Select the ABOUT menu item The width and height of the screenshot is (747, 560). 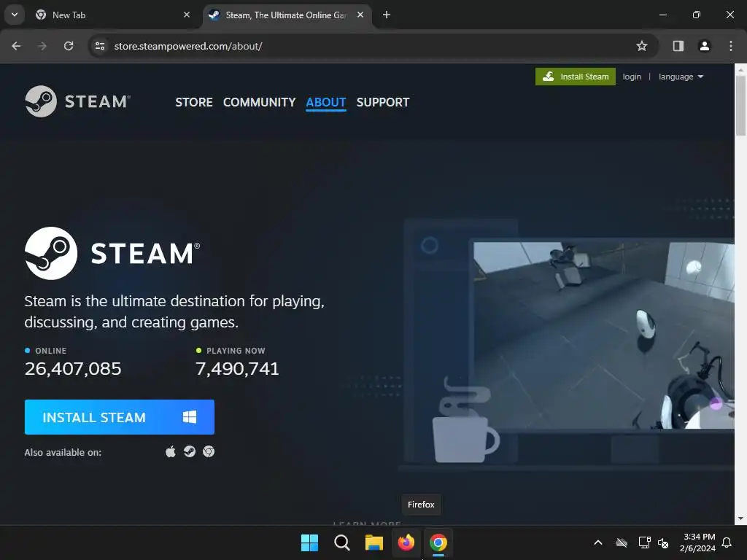point(326,102)
